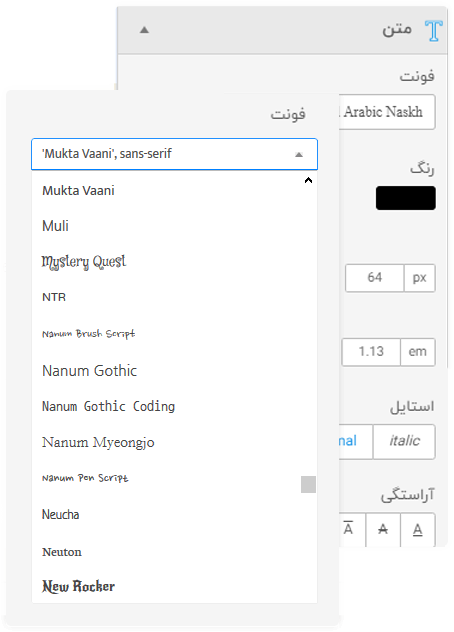The image size is (454, 632).
Task: Apply strikethrough text decoration
Action: coord(383,530)
